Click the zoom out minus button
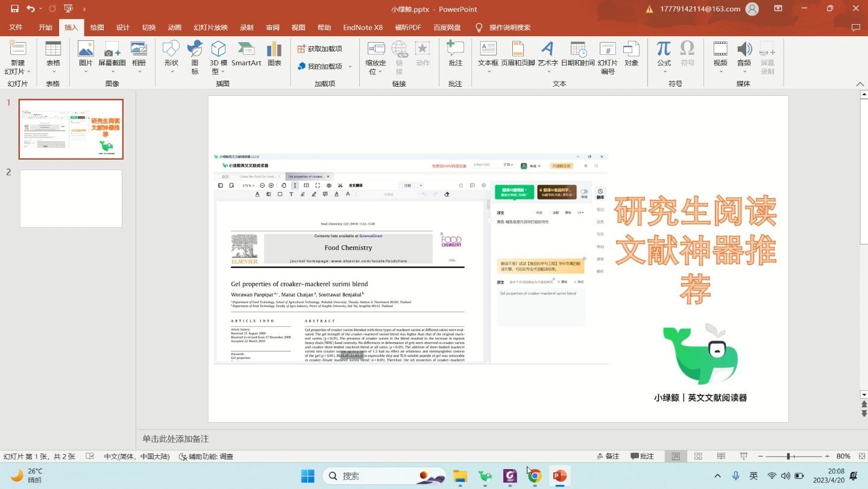 760,456
